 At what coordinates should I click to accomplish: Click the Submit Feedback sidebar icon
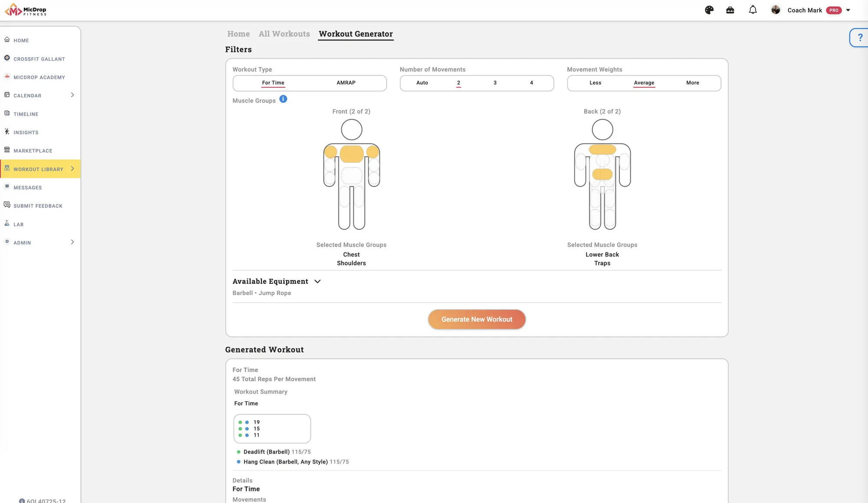tap(7, 205)
